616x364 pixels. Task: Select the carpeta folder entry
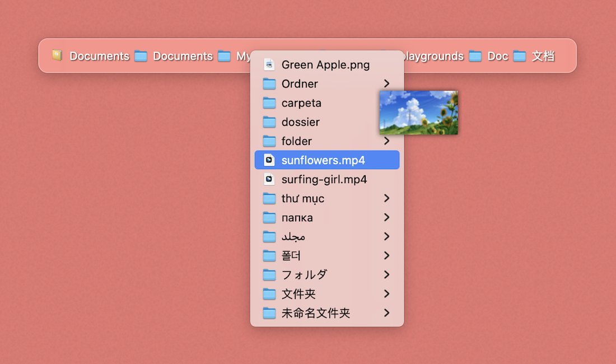[x=301, y=103]
